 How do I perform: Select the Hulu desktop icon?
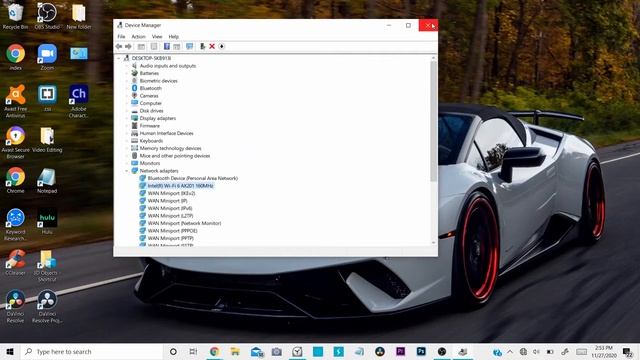click(47, 221)
